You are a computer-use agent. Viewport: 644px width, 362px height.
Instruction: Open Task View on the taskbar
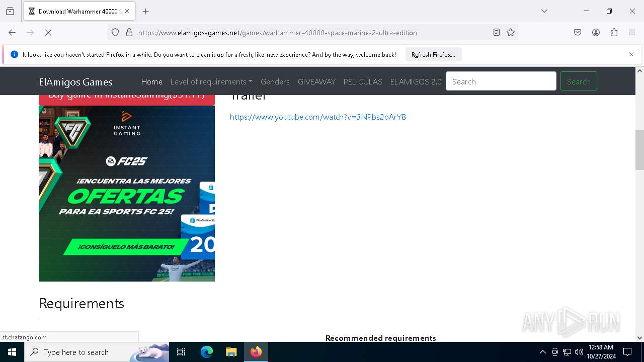click(x=181, y=352)
